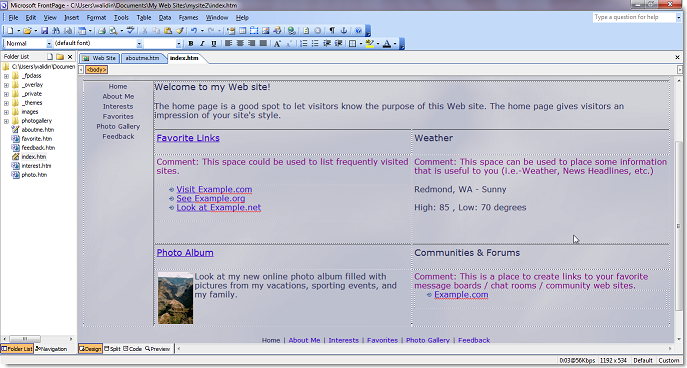Toggle Italic formatting

point(202,43)
